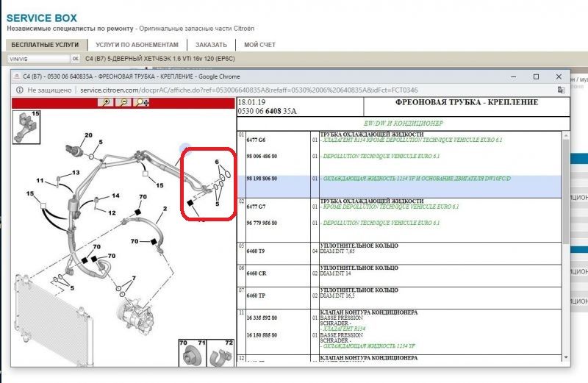
Task: Click the fit-to-view magnifier icon
Action: [143, 103]
